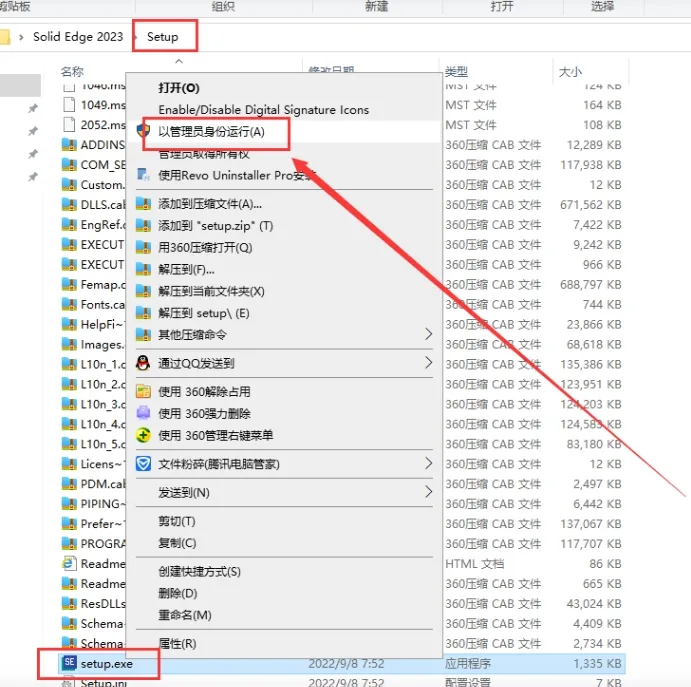Screen dimensions: 691x687
Task: Expand the 文件粉碎(腾讯电脑管家) submenu arrow
Action: 428,463
